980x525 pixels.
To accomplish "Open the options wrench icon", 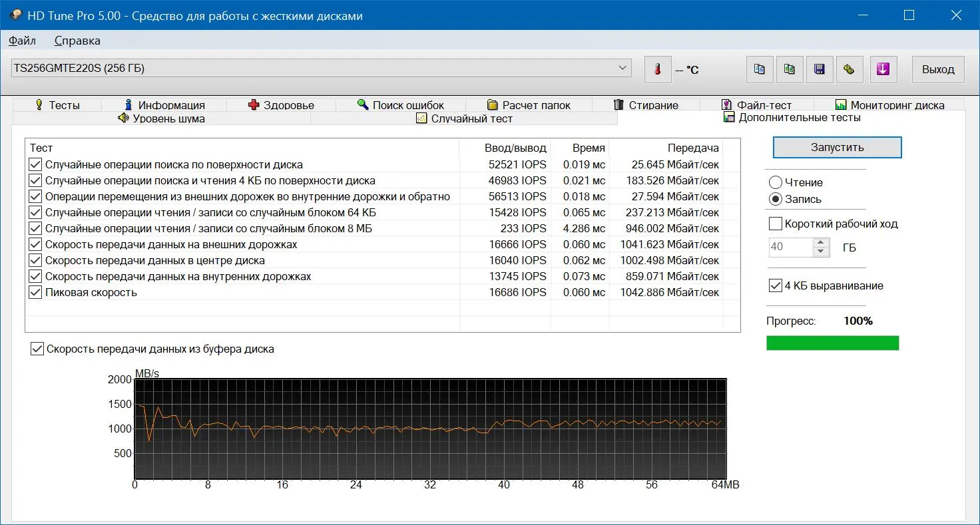I will pyautogui.click(x=850, y=69).
